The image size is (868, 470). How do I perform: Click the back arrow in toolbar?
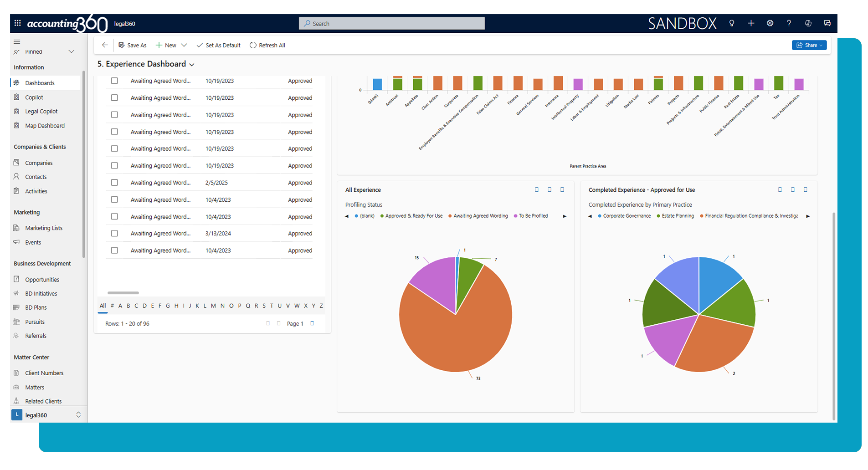pos(105,45)
